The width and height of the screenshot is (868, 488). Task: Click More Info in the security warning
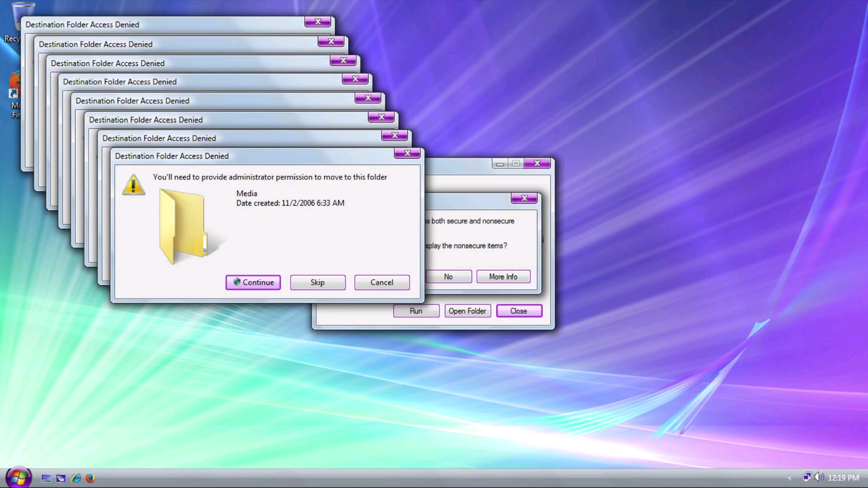coord(503,276)
